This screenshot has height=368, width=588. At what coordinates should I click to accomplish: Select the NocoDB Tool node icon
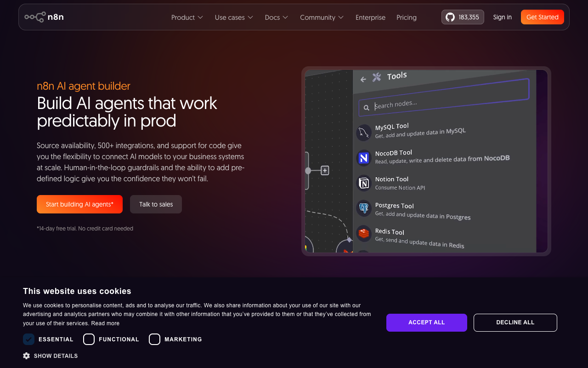click(363, 158)
